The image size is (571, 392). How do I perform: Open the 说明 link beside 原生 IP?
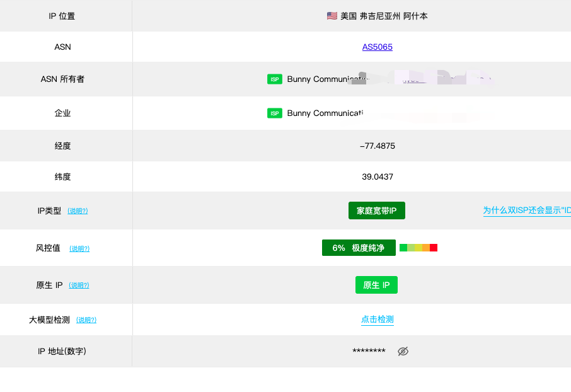pyautogui.click(x=79, y=285)
